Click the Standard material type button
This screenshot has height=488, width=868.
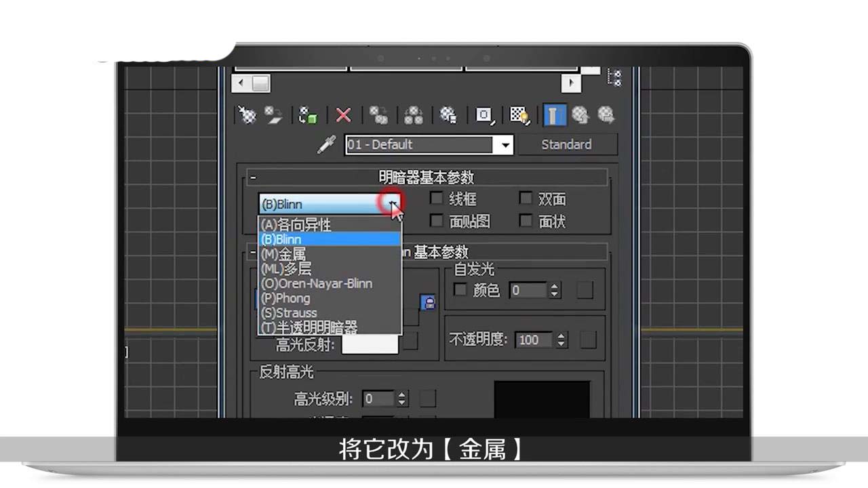tap(566, 144)
